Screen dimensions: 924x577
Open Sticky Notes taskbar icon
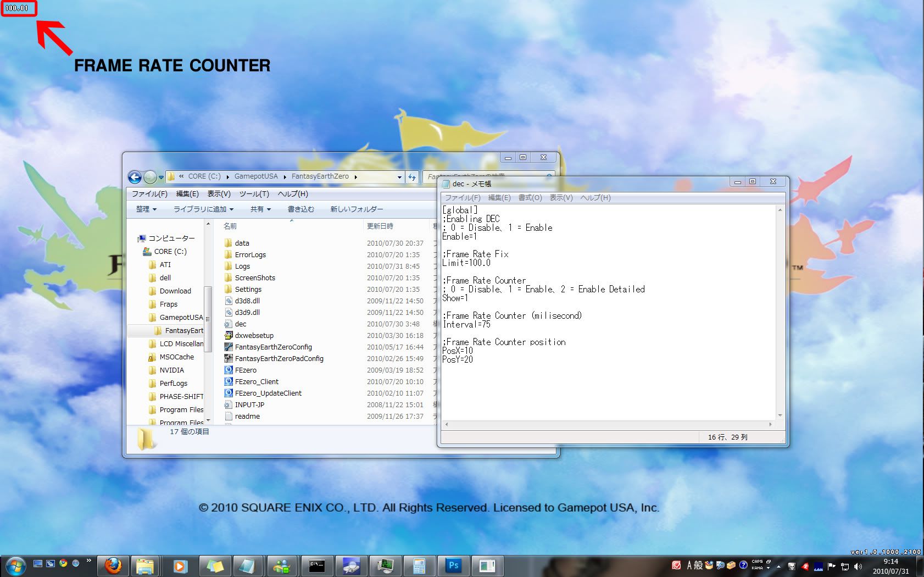(215, 565)
